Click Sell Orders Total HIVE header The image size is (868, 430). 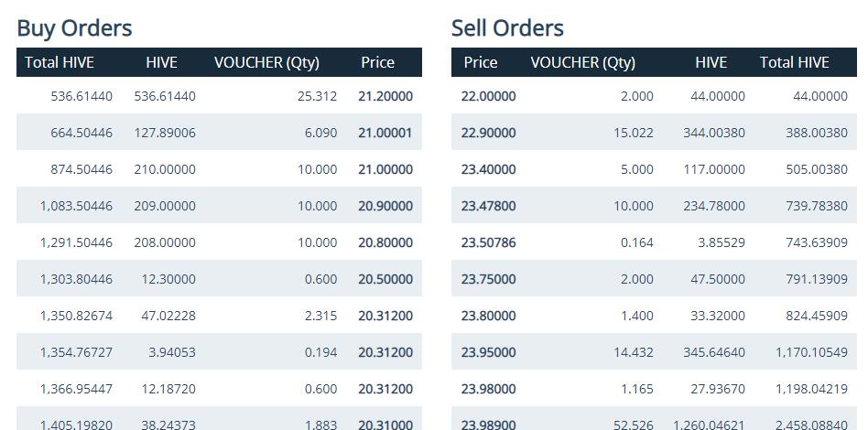pos(794,62)
